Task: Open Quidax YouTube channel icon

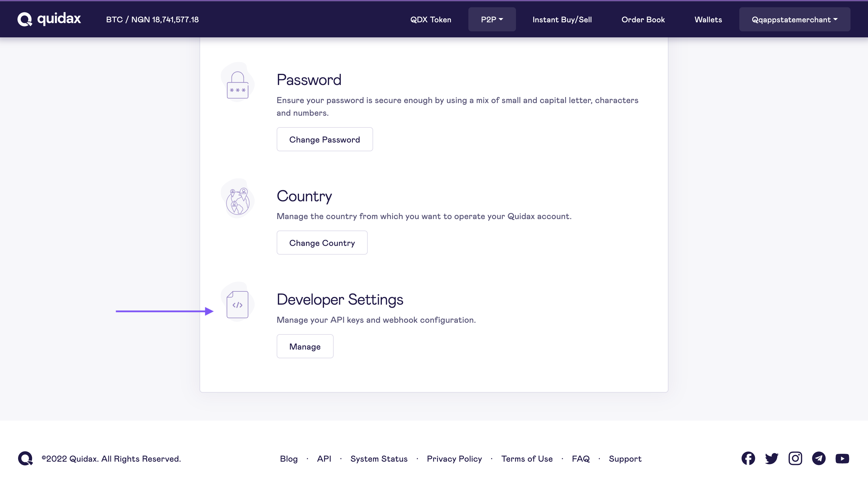Action: point(842,459)
